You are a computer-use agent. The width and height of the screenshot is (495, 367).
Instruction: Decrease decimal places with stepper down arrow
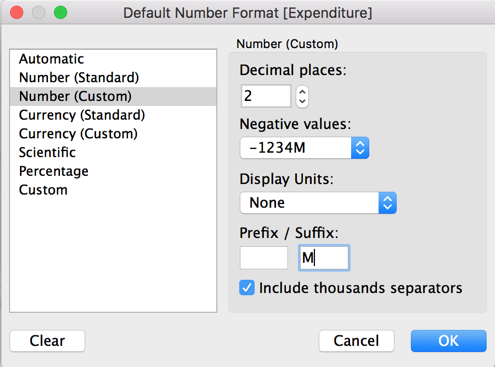302,101
